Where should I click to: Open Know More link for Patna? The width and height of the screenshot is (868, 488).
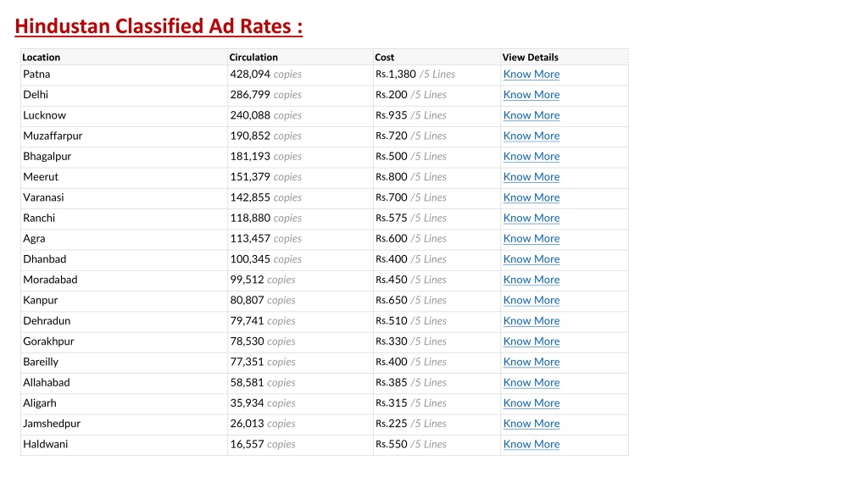[x=531, y=75]
